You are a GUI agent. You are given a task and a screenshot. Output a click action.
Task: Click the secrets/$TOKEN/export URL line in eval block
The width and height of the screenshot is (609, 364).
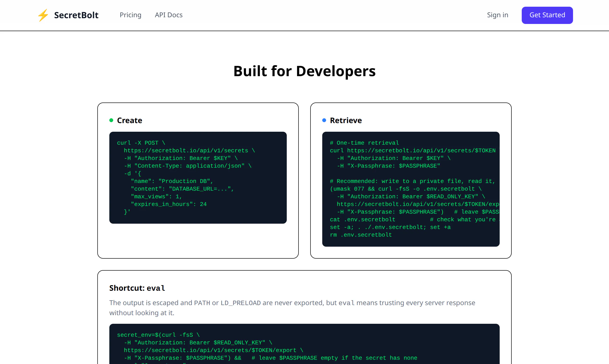(214, 350)
